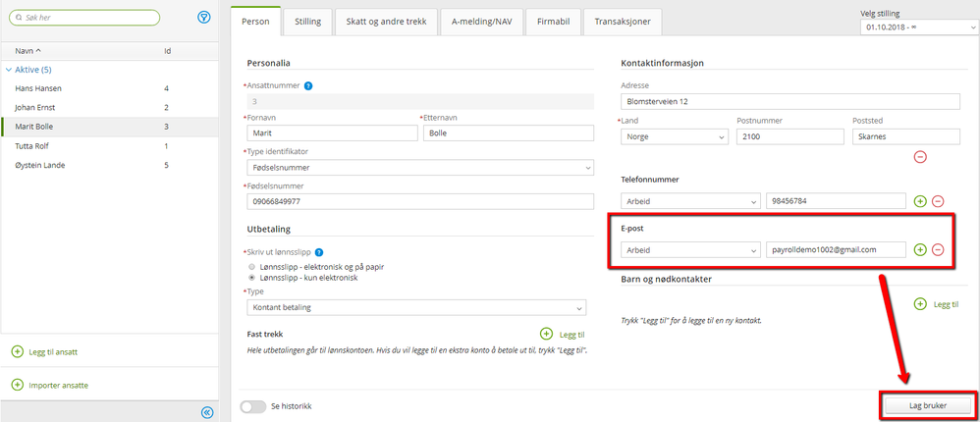
Task: Open the Type identifikator dropdown
Action: [420, 168]
